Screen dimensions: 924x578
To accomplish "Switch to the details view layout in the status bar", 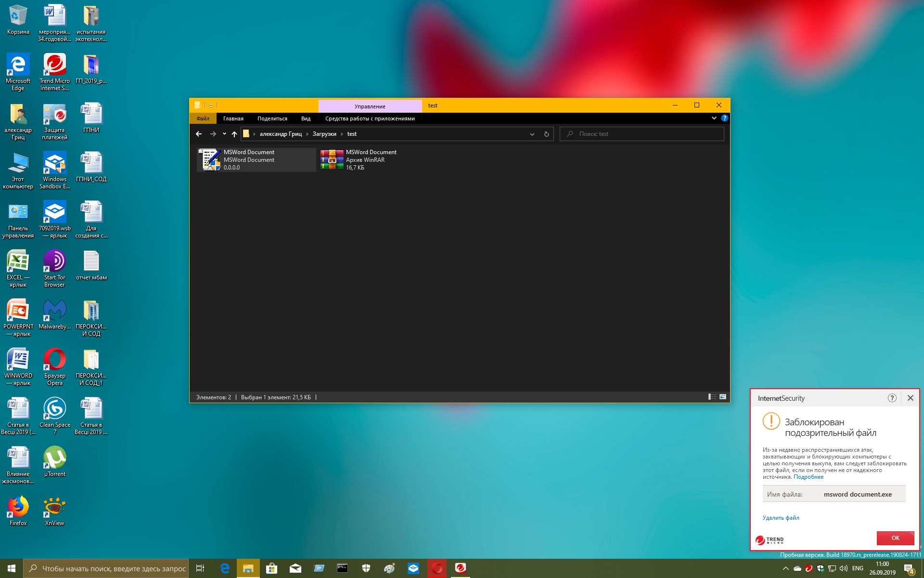I will click(x=712, y=397).
